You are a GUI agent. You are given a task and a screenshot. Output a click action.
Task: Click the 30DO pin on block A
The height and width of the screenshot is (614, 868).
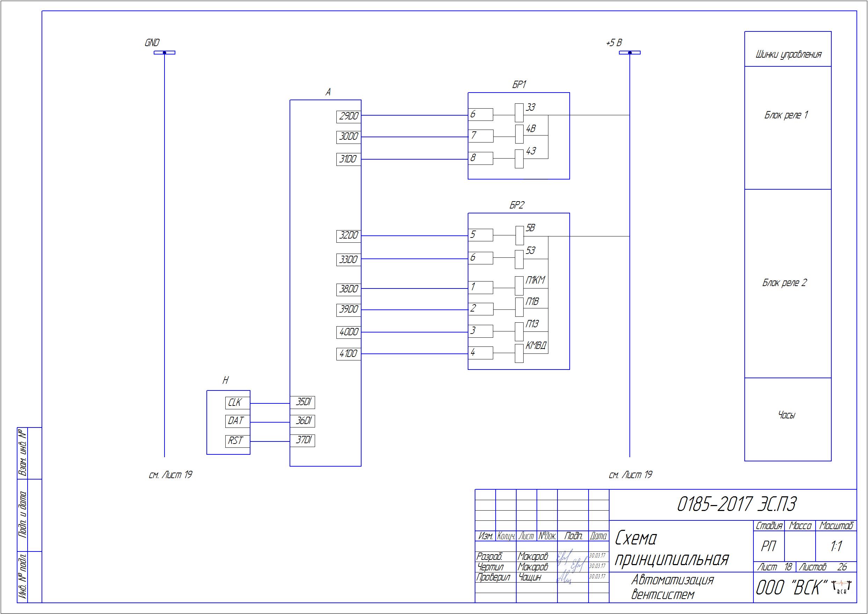349,137
